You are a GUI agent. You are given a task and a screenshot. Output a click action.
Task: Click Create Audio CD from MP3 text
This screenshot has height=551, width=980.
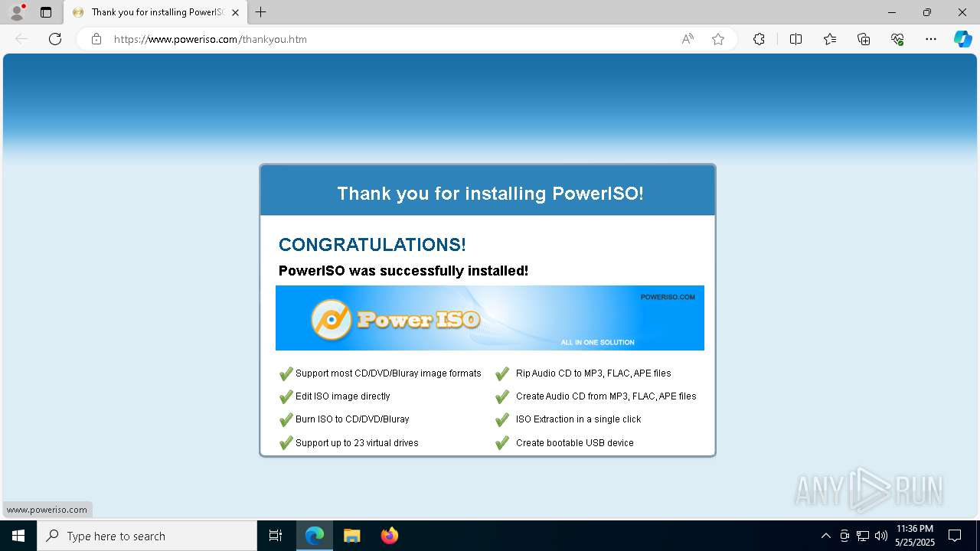(x=606, y=396)
